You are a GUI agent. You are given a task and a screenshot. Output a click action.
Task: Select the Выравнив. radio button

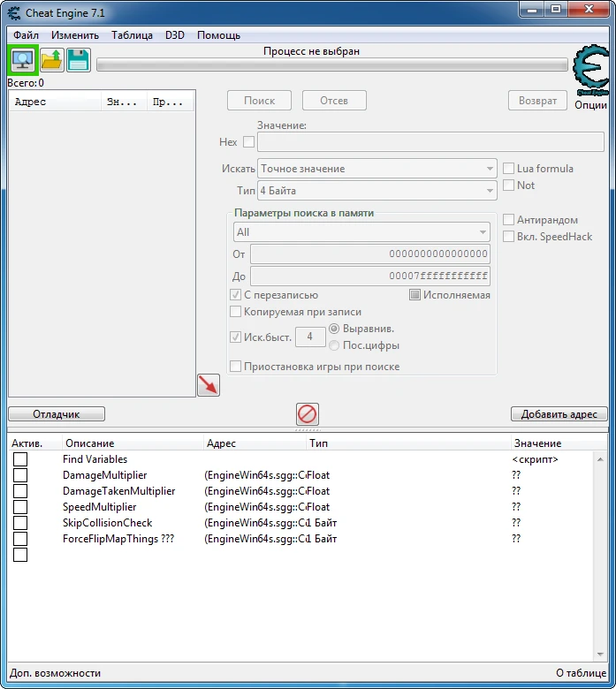[334, 329]
